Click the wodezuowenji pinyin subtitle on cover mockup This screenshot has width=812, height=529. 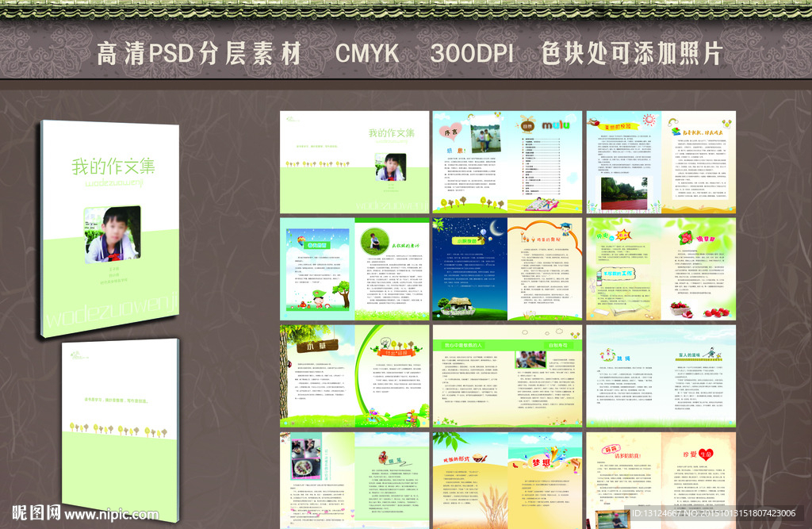click(x=113, y=182)
